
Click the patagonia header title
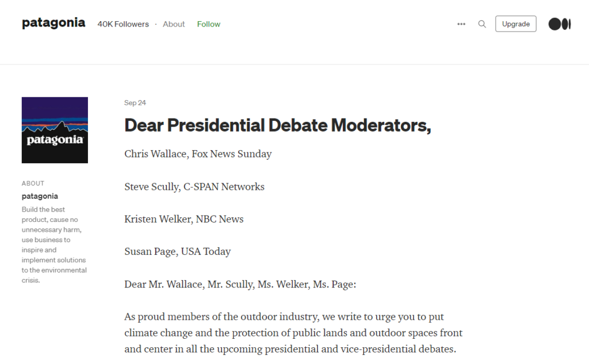[53, 23]
